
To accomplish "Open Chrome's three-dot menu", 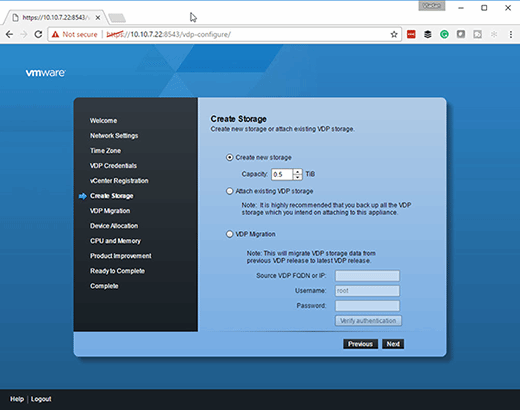I will (x=511, y=34).
